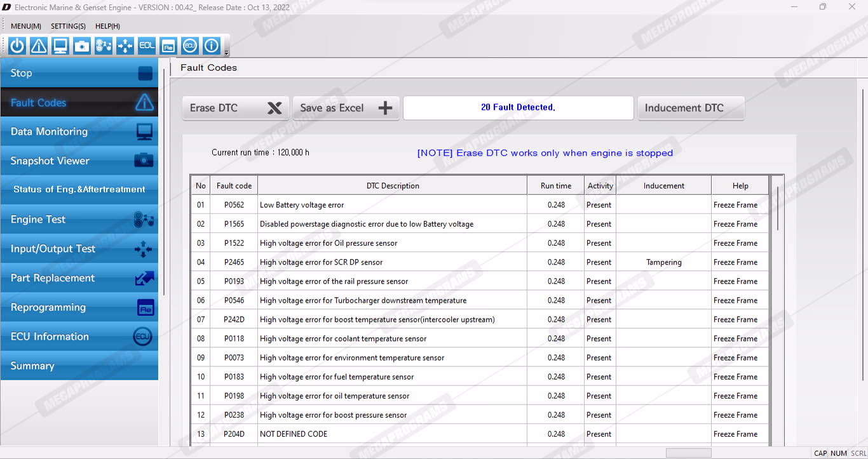Click the warning triangle toolbar icon

pos(39,46)
